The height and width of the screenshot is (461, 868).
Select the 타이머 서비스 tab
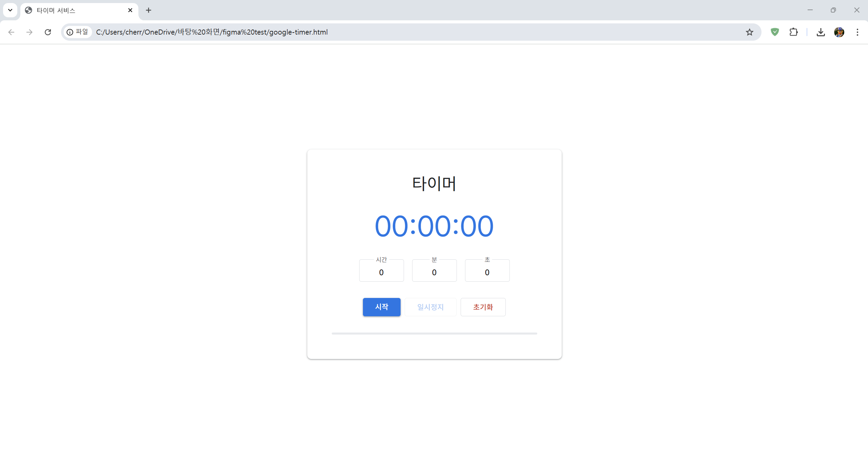click(x=75, y=11)
